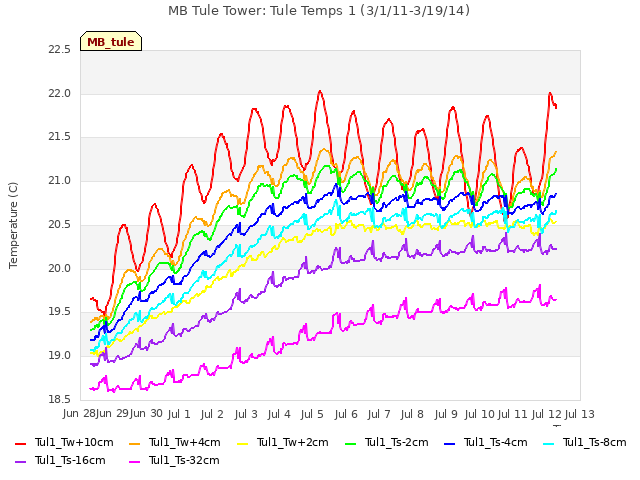640x480 pixels.
Task: Click the Tul1_Ts-2cm legend entry
Action: [x=387, y=442]
